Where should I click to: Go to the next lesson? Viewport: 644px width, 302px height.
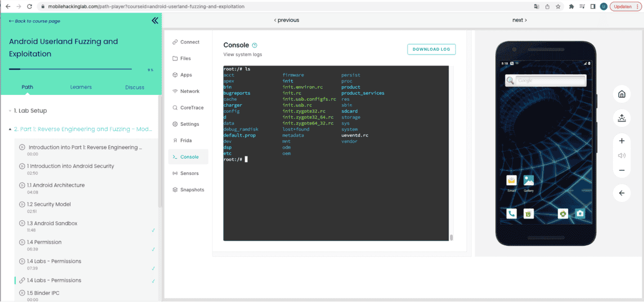519,20
